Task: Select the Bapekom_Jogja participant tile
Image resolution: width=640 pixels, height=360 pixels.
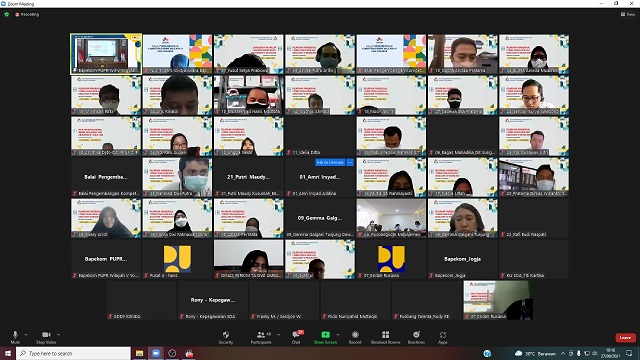Action: 462,259
